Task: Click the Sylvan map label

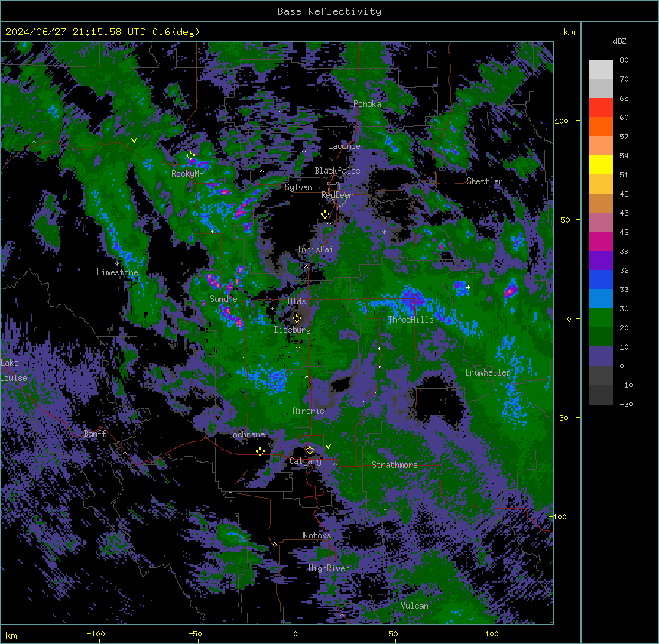Action: click(x=298, y=187)
